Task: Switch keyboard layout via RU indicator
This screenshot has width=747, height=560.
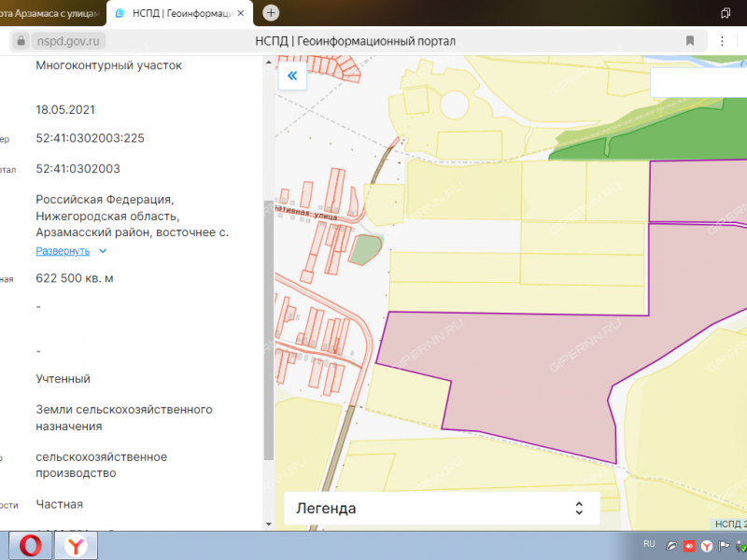Action: (649, 544)
